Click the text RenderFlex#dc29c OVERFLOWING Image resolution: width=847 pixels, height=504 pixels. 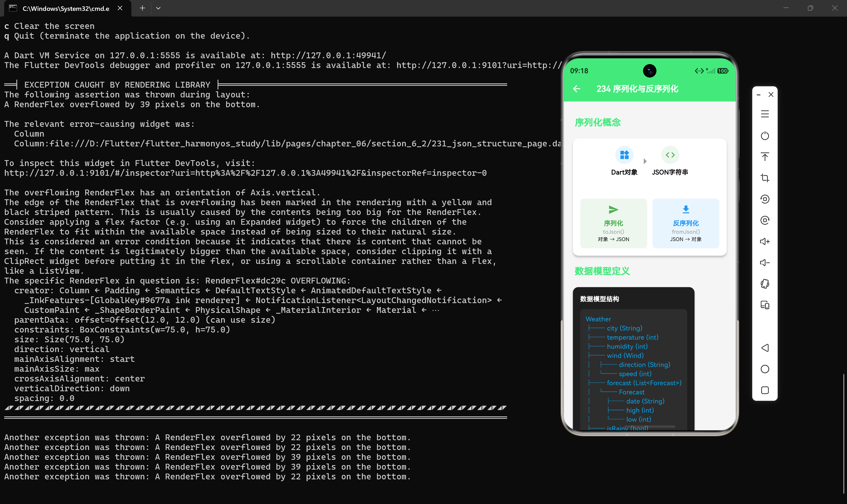click(x=277, y=281)
